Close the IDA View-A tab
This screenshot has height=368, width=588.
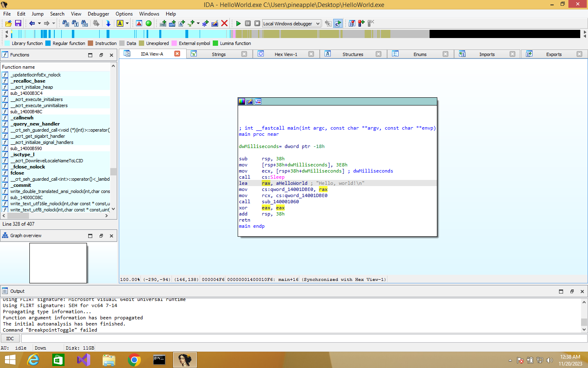[177, 54]
